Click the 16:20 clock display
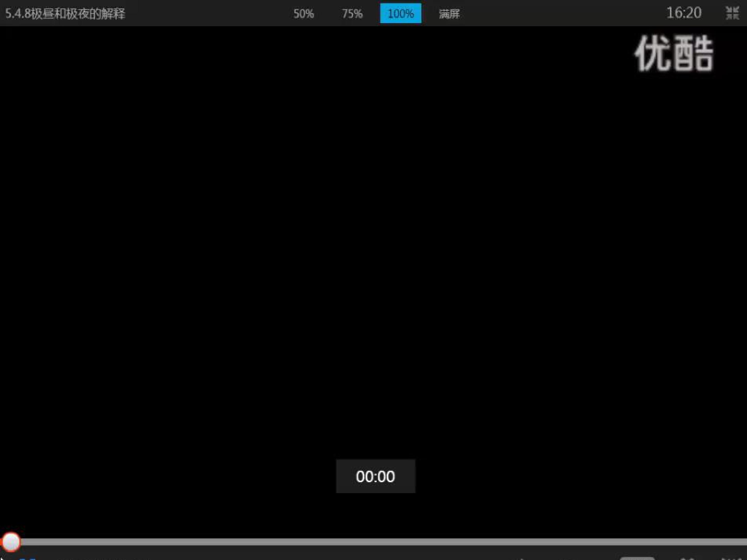This screenshot has height=560, width=747. (x=684, y=13)
